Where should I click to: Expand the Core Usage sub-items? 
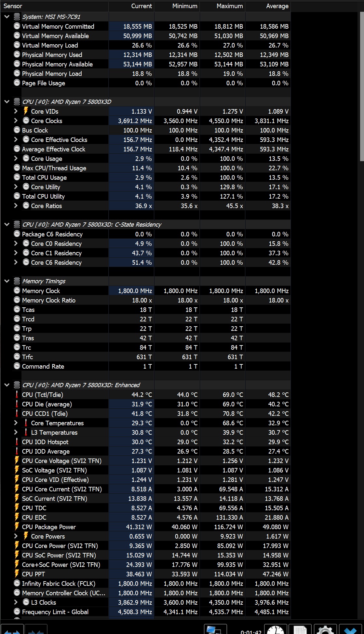click(16, 159)
